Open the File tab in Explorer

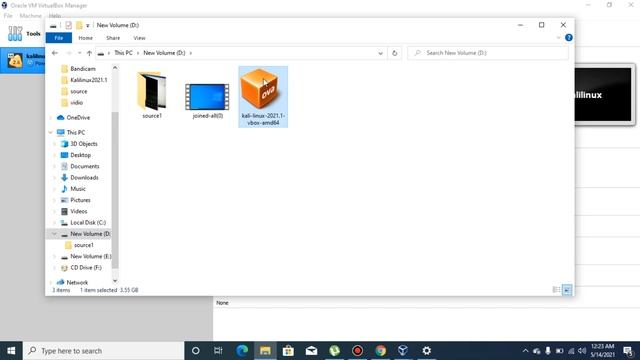click(x=59, y=38)
